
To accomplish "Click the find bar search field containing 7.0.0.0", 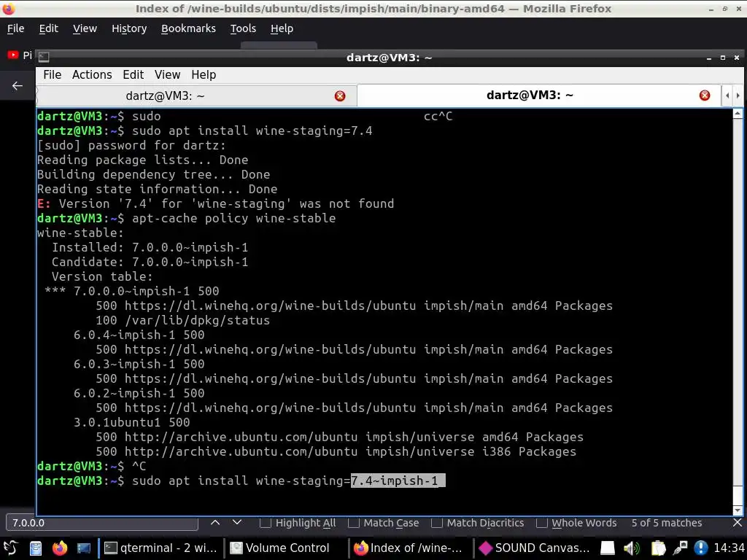I will [x=102, y=523].
